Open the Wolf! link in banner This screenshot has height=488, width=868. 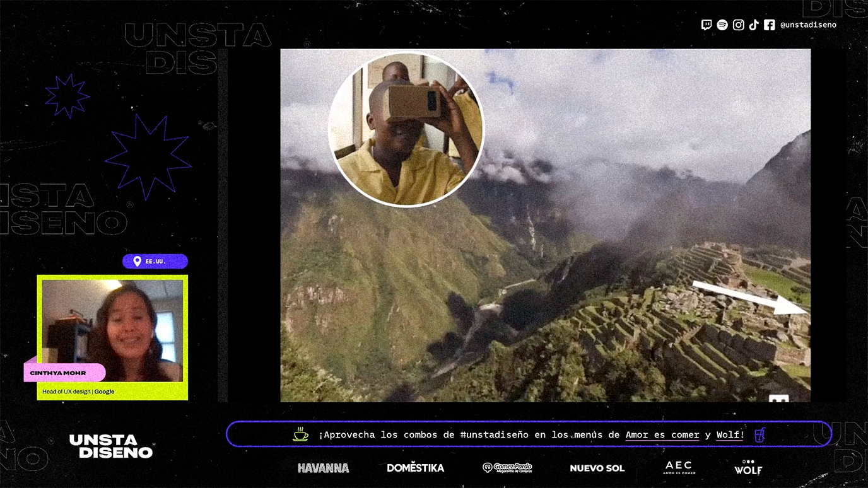pyautogui.click(x=730, y=435)
